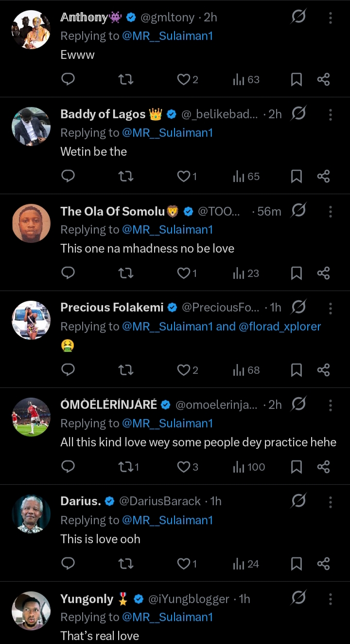Open @florad_xplorer profile link
Image resolution: width=350 pixels, height=644 pixels.
[280, 326]
